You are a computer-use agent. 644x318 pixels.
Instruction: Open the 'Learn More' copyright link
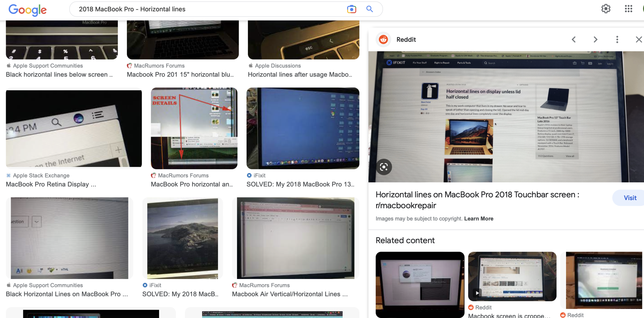click(x=479, y=218)
